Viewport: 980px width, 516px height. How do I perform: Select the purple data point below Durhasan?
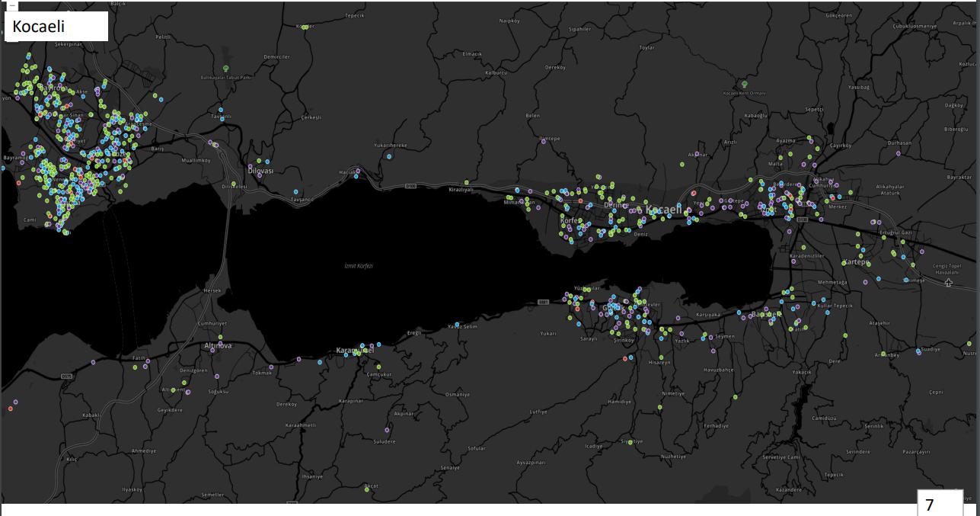[x=899, y=153]
